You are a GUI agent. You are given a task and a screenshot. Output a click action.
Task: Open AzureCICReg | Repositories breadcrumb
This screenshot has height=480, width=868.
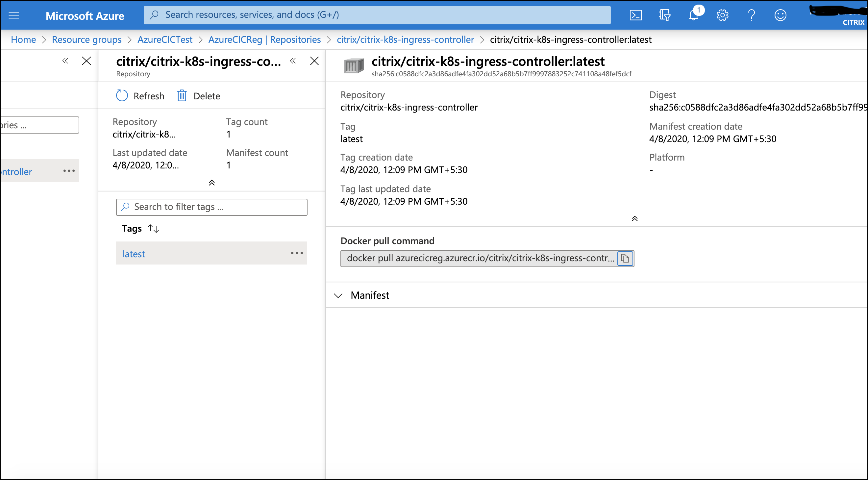(x=264, y=39)
